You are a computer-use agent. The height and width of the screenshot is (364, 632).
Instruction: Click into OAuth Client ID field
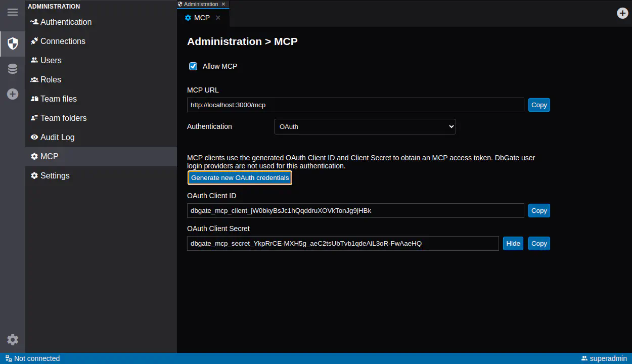pos(355,210)
